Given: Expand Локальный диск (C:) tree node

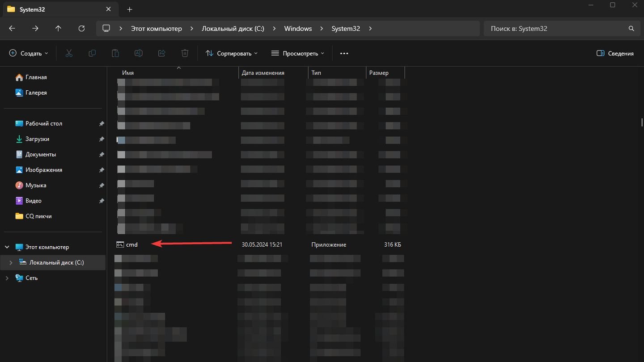Looking at the screenshot, I should [11, 262].
